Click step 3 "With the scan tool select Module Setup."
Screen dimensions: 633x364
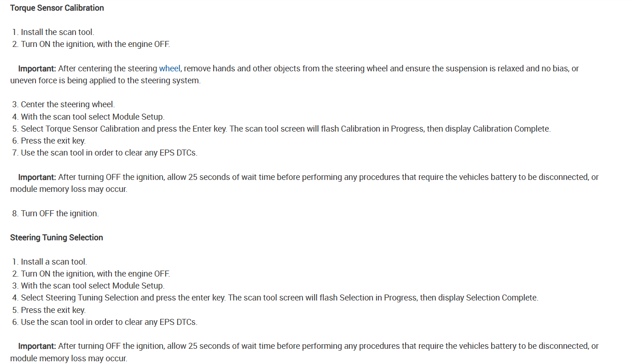coord(92,286)
